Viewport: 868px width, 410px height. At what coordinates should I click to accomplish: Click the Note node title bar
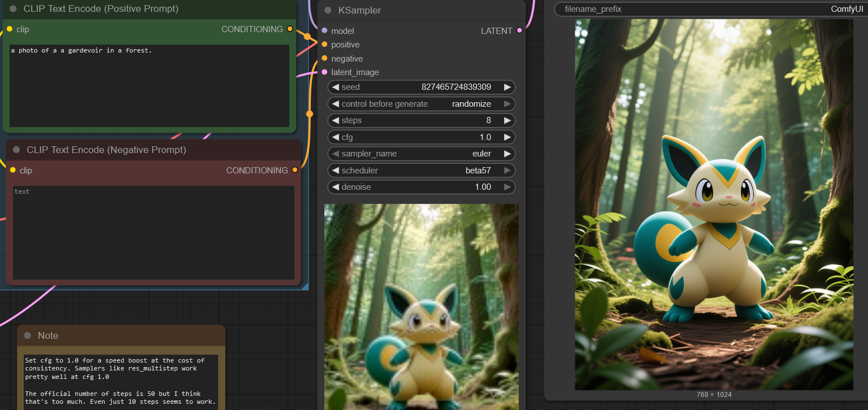[x=121, y=335]
